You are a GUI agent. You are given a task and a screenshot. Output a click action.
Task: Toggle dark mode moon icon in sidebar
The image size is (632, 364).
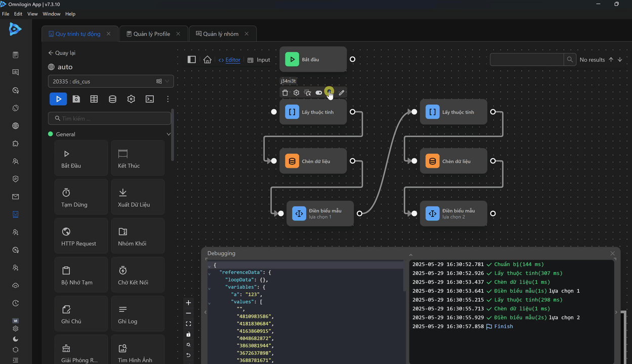click(x=16, y=339)
